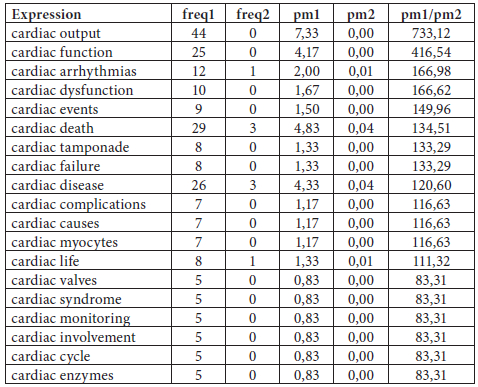Select the freq2 column header

click(253, 15)
